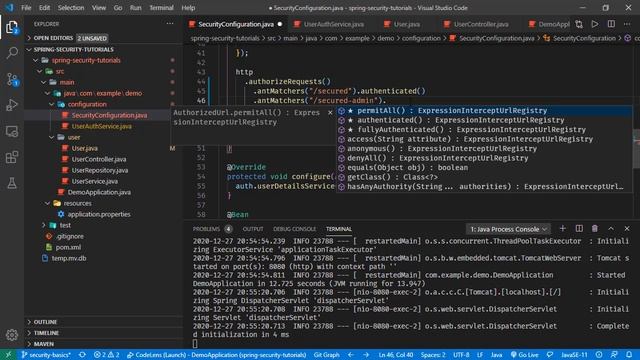This screenshot has height=360, width=640.
Task: Click the security-basics branch in status bar
Action: pyautogui.click(x=46, y=355)
